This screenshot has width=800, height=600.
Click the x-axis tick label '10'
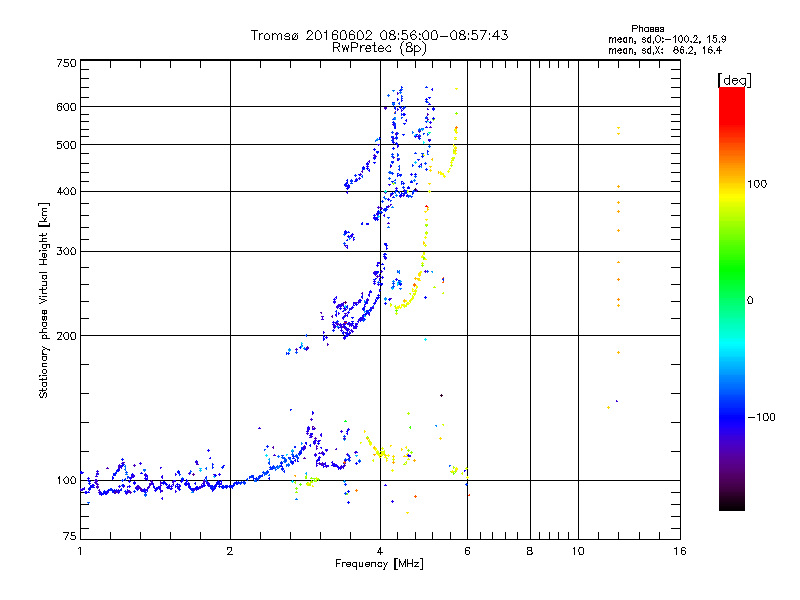click(x=578, y=551)
